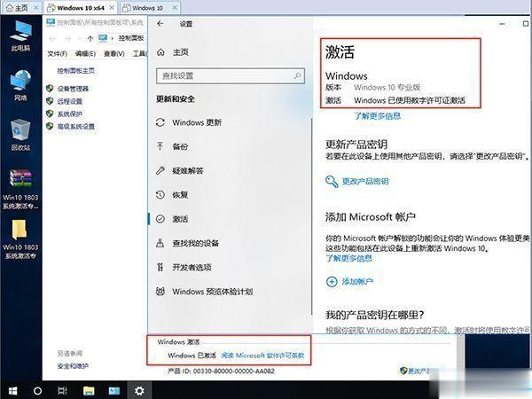
Task: Open Task View on taskbar
Action: (x=62, y=391)
